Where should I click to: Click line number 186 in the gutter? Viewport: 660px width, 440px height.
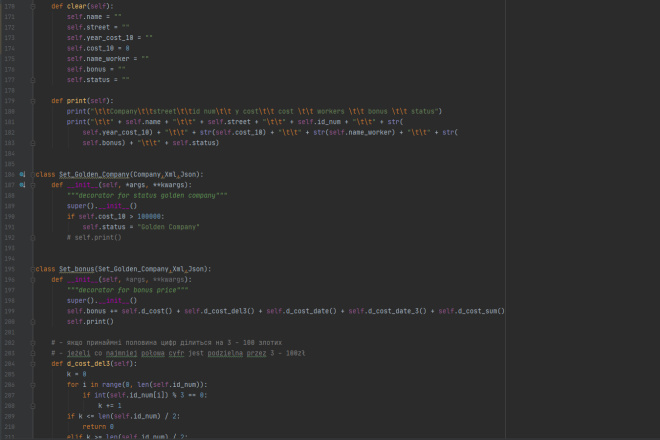click(9, 174)
